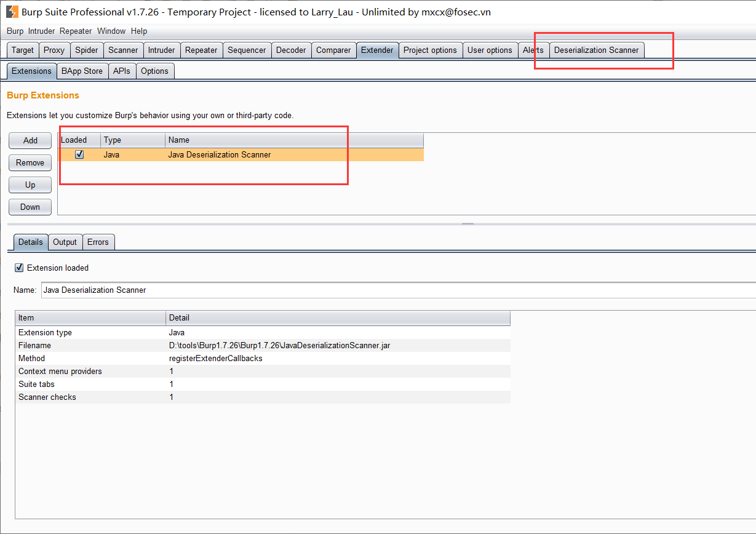Click the split pane divider handle
756x534 pixels.
pyautogui.click(x=468, y=225)
